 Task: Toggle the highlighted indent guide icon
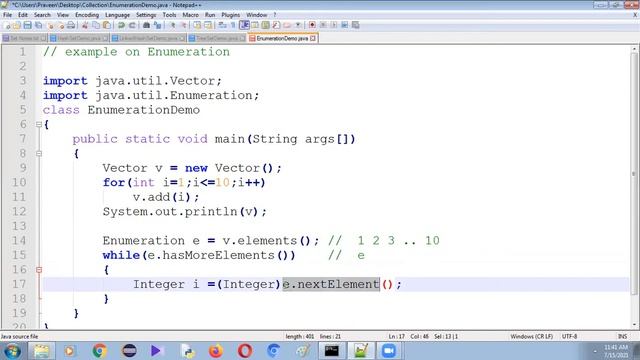[244, 25]
